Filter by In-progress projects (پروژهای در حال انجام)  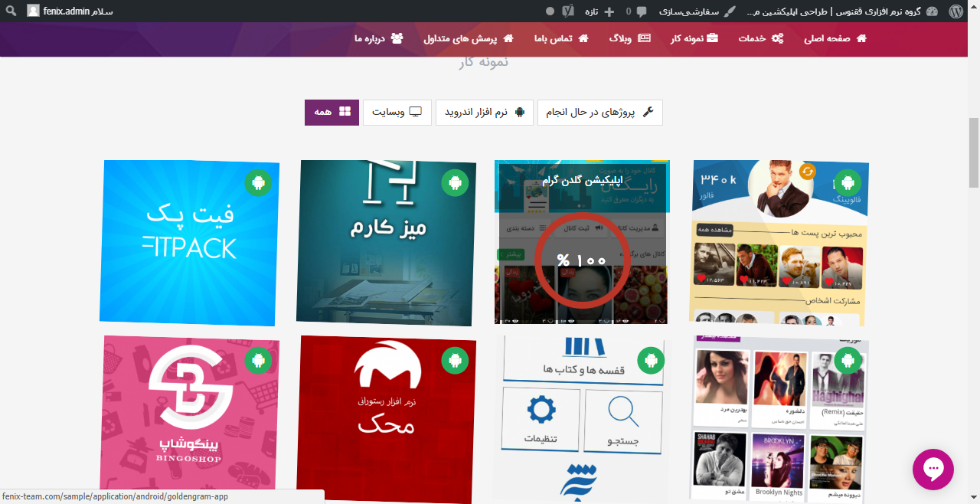pyautogui.click(x=599, y=113)
